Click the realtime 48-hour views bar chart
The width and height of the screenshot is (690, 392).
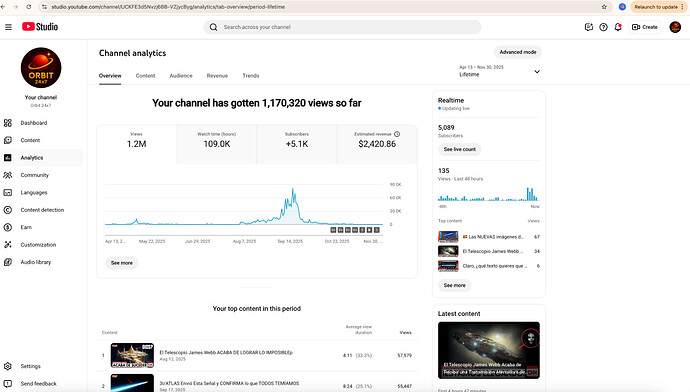tap(488, 194)
